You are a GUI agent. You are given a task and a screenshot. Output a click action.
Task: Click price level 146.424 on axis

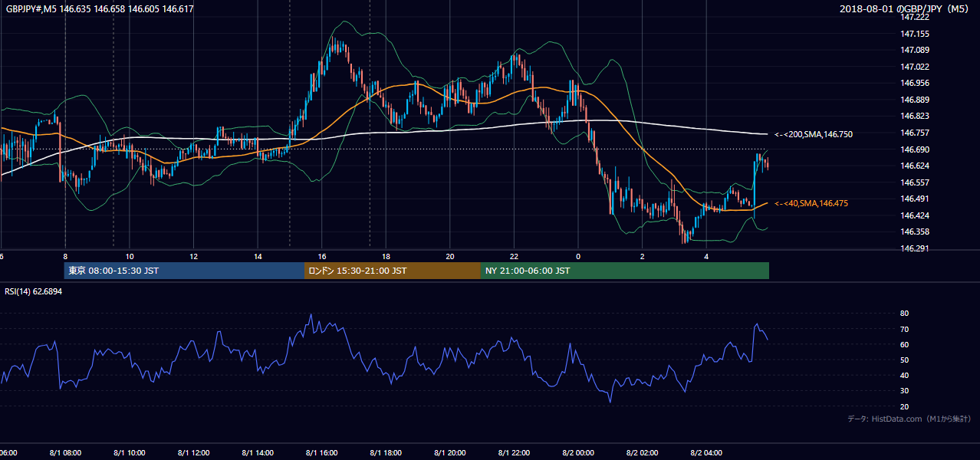(x=916, y=215)
